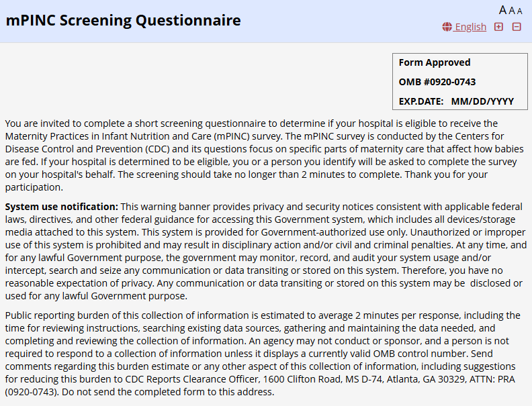Click the paragraph starting 'You are invited'
This screenshot has width=532, height=406.
(x=262, y=149)
